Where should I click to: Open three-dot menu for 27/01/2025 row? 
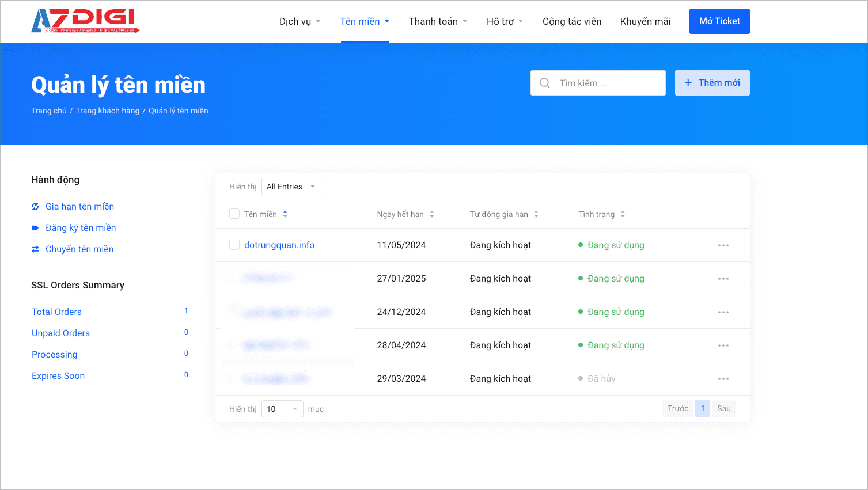click(723, 279)
